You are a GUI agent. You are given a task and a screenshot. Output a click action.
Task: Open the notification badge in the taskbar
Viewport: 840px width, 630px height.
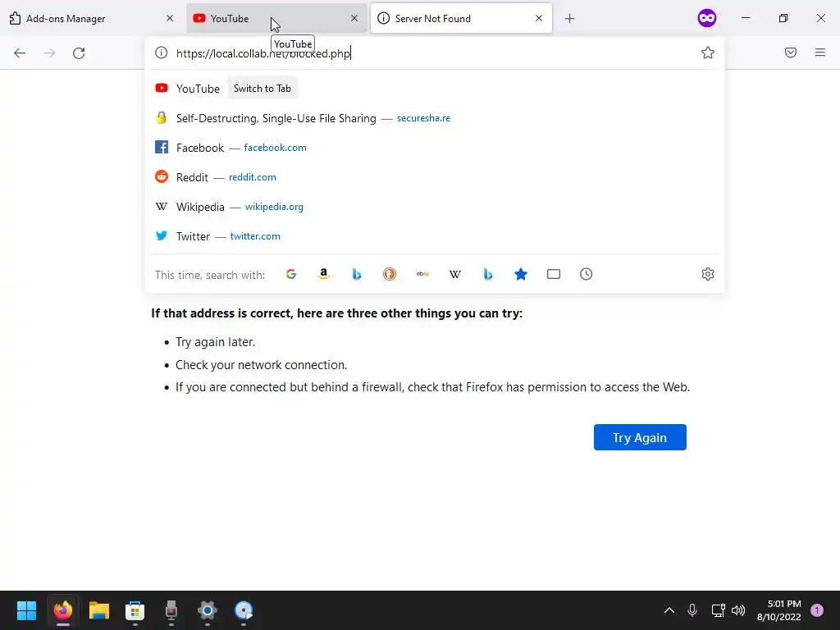tap(817, 610)
